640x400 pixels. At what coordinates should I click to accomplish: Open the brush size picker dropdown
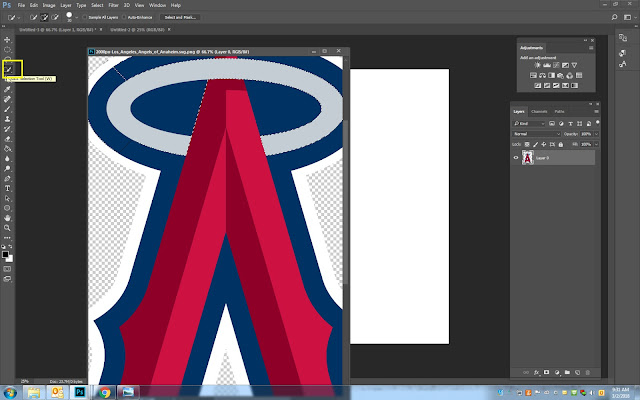tap(76, 18)
